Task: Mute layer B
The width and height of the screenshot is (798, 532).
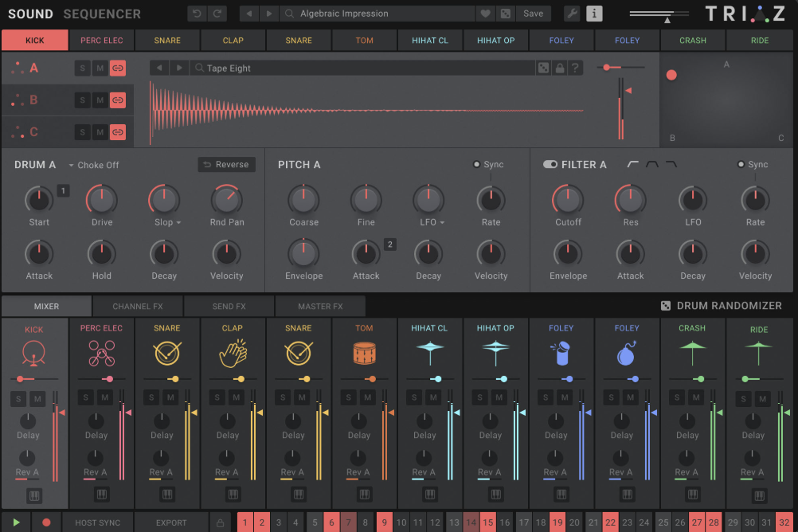Action: (x=100, y=100)
